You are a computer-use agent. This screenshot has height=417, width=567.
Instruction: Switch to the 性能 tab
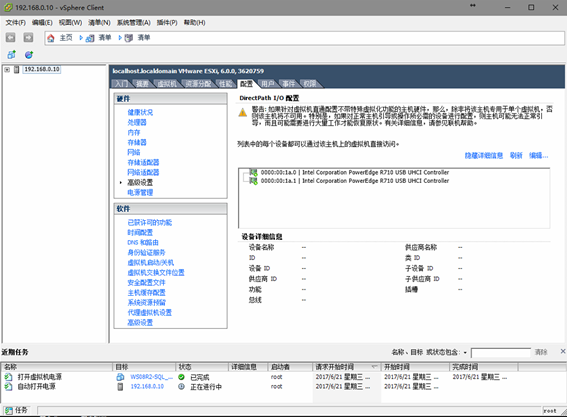pos(226,84)
